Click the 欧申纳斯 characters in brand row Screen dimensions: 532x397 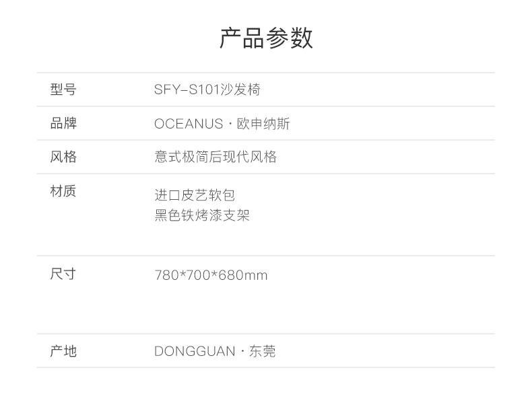coord(263,124)
